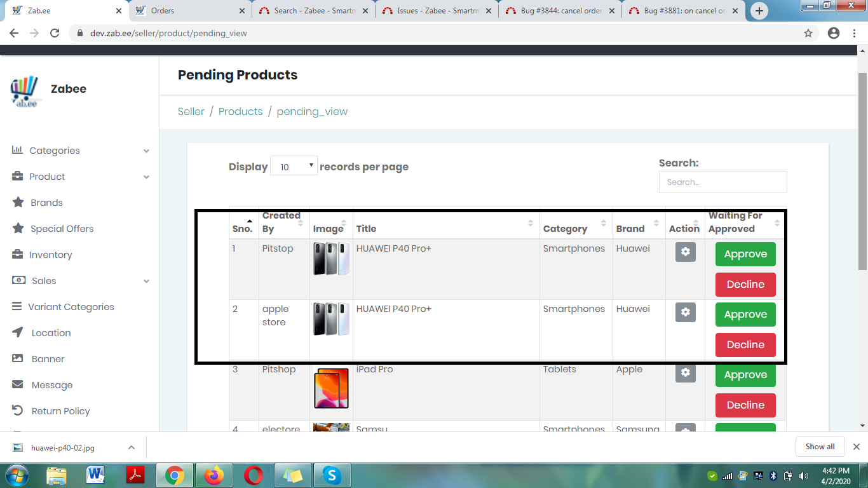Approve the apple store HUAWEI P40 Pro+ product
This screenshot has width=868, height=488.
click(x=745, y=315)
